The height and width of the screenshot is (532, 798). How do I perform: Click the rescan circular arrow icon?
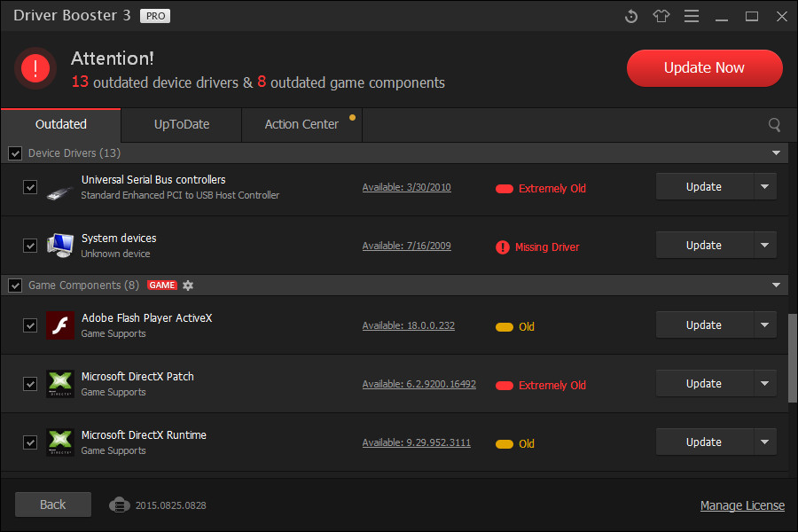click(630, 16)
